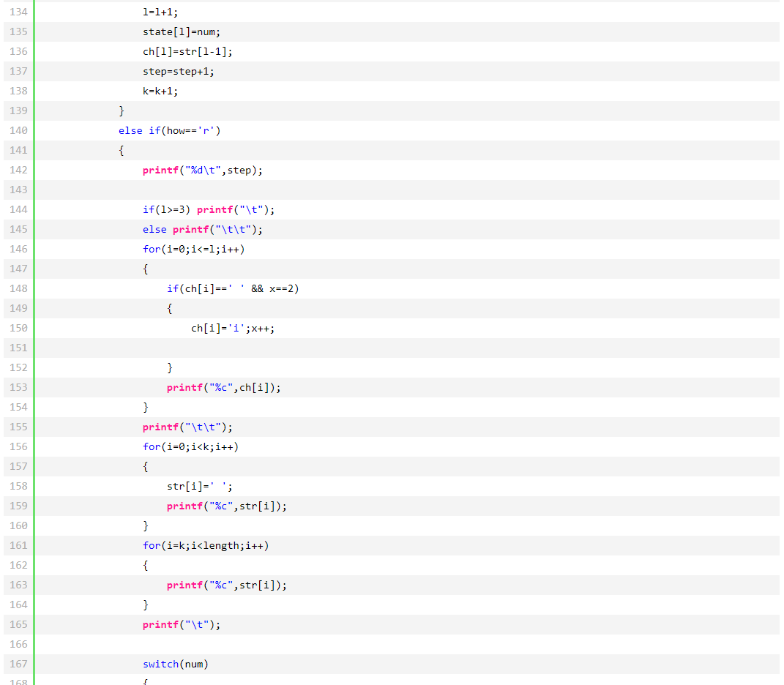Viewport: 784px width, 685px height.
Task: Click ch[i]='i';x++; statement
Action: (233, 329)
